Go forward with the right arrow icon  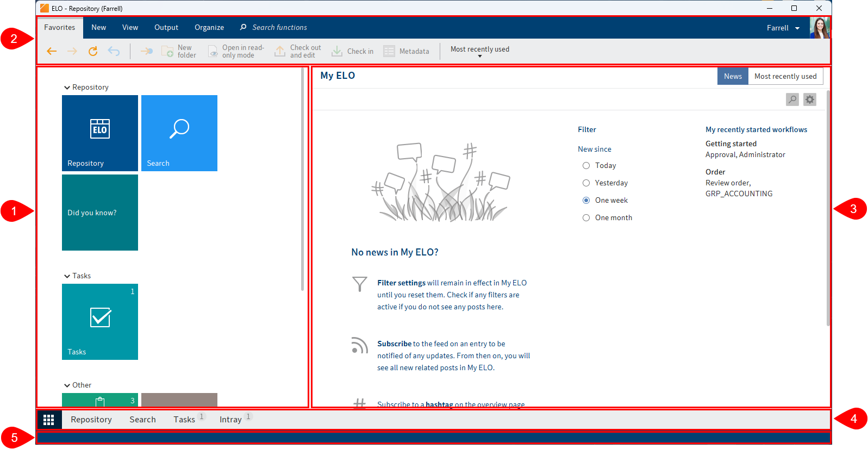click(x=72, y=51)
